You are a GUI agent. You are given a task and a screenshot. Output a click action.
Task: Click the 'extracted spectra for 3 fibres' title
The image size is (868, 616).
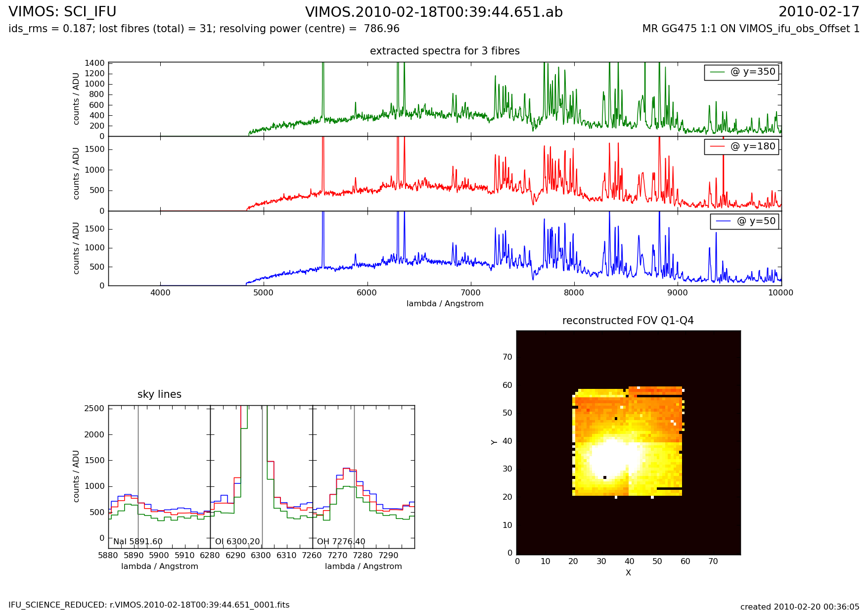pos(445,51)
